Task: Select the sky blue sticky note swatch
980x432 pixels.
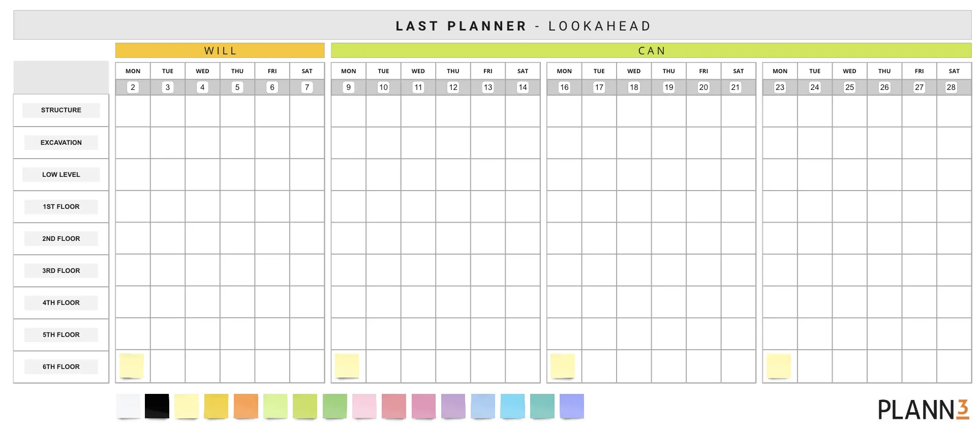Action: coord(512,406)
